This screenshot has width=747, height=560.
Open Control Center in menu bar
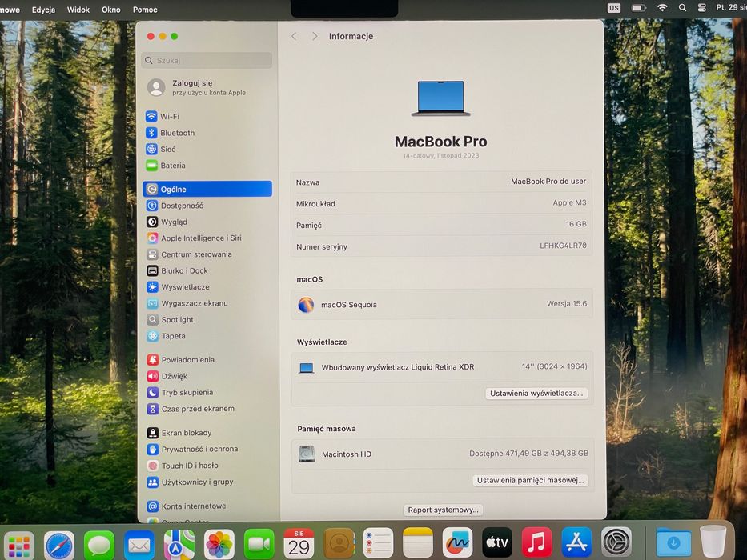pos(701,8)
